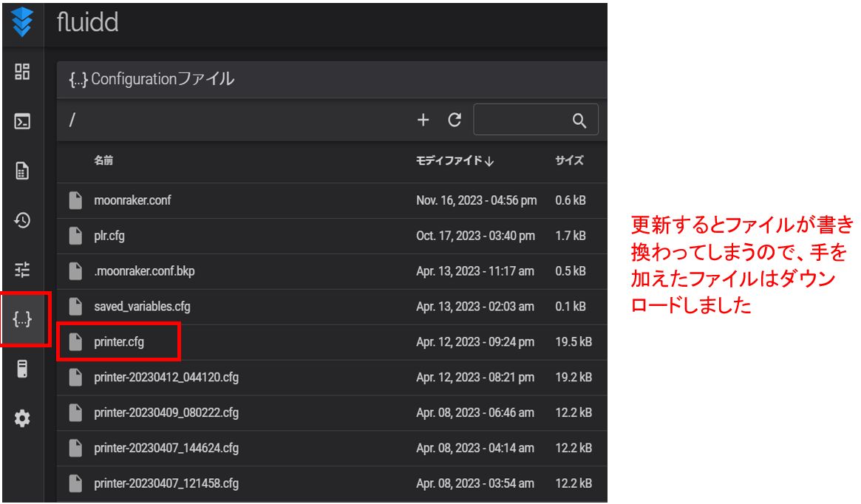Click file icon of printer-20230409_080222.cfg

coord(76,413)
